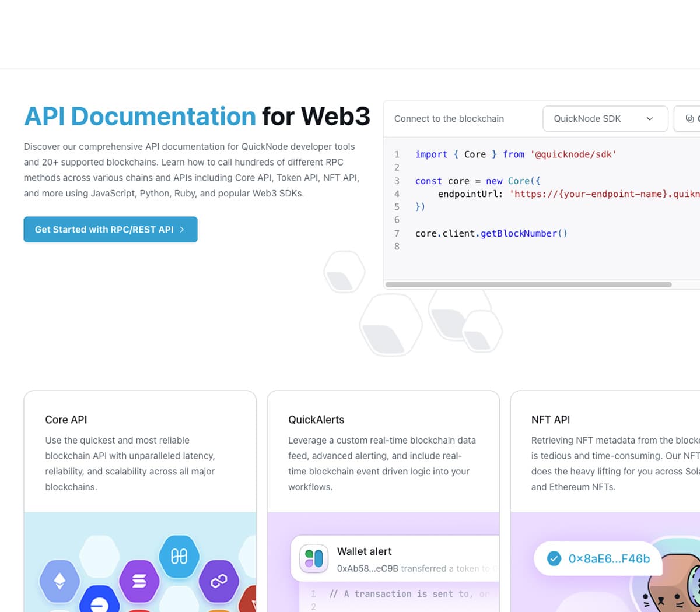Click 'Connect to the blockchain' label

point(449,119)
